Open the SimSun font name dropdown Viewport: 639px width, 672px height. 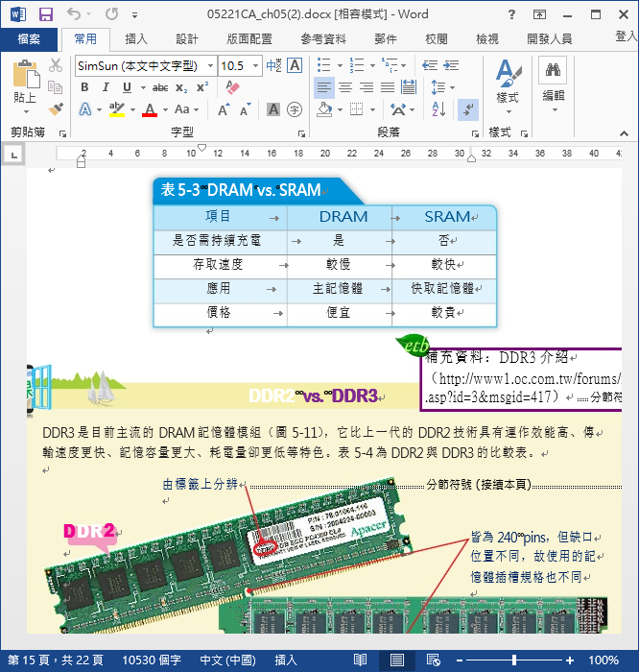tap(211, 66)
